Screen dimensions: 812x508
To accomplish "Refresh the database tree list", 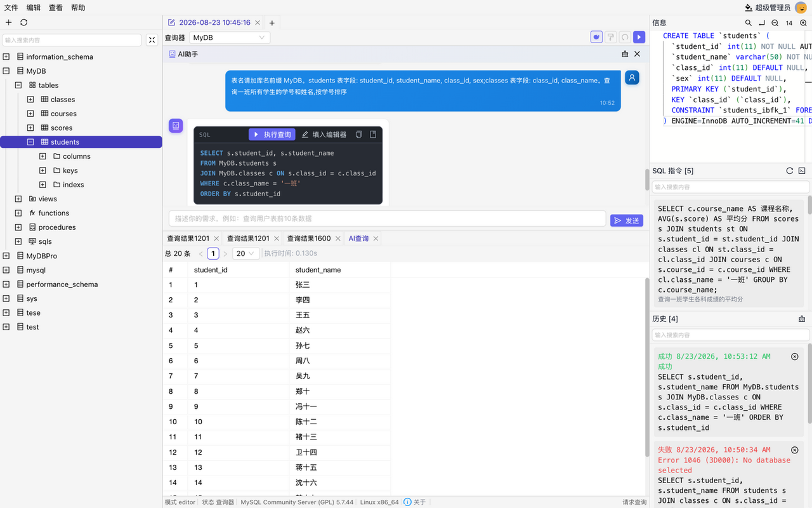I will tap(23, 22).
